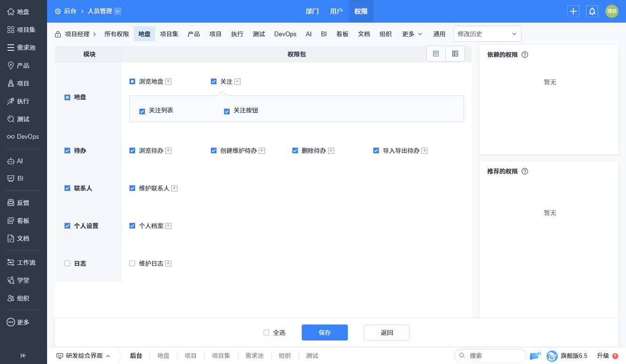
Task: Click the help icon beside 依赖的权限
Action: 525,55
